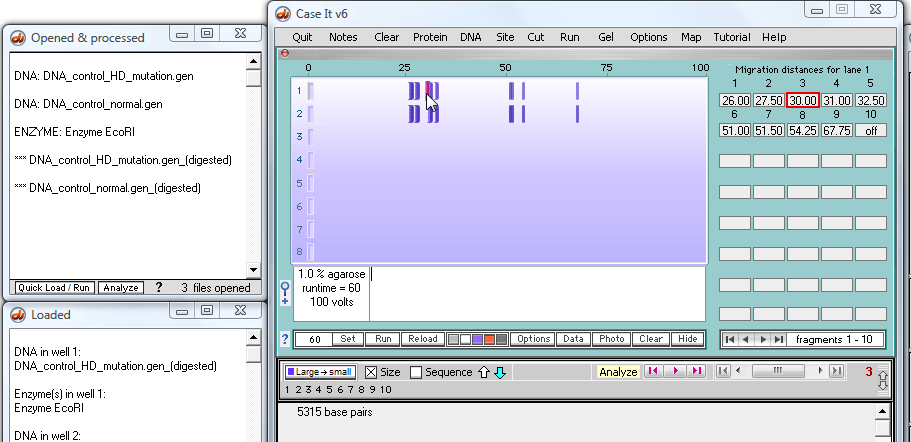Click the Hide button in gel toolbar
911x442 pixels.
coord(687,339)
